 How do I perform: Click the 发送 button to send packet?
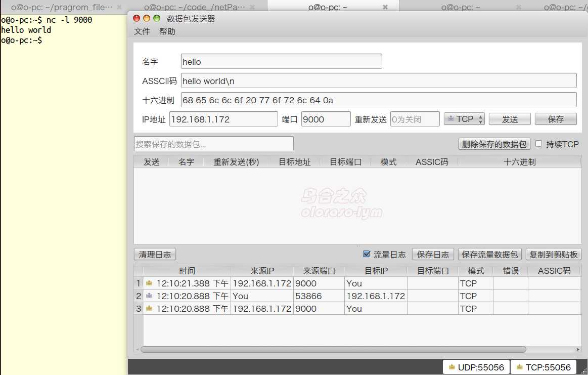tap(510, 119)
